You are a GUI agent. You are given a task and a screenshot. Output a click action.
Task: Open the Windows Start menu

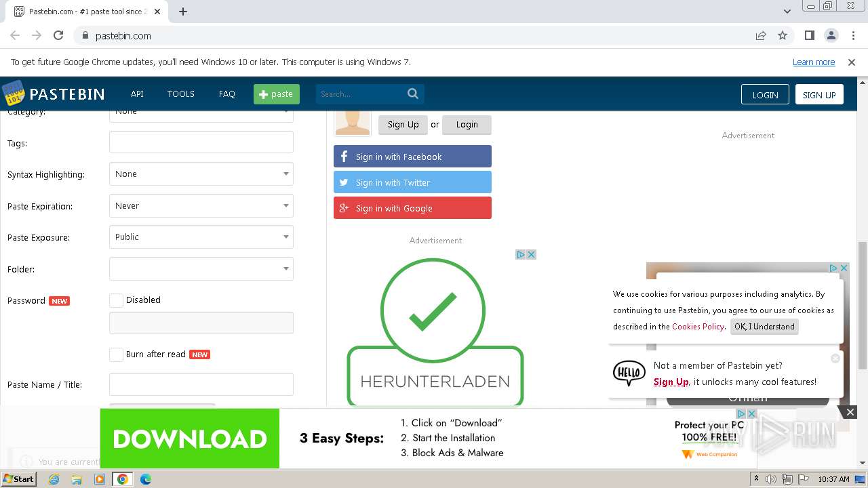click(18, 479)
